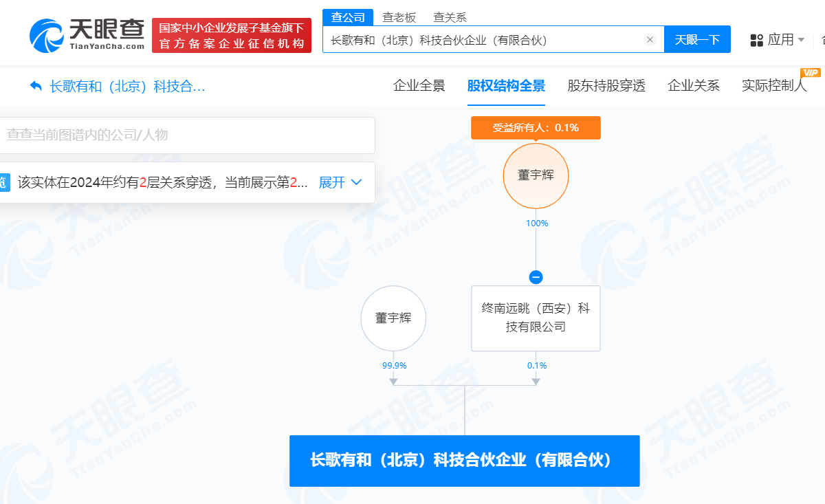Open the 企业全景 tab
825x504 pixels.
(419, 86)
